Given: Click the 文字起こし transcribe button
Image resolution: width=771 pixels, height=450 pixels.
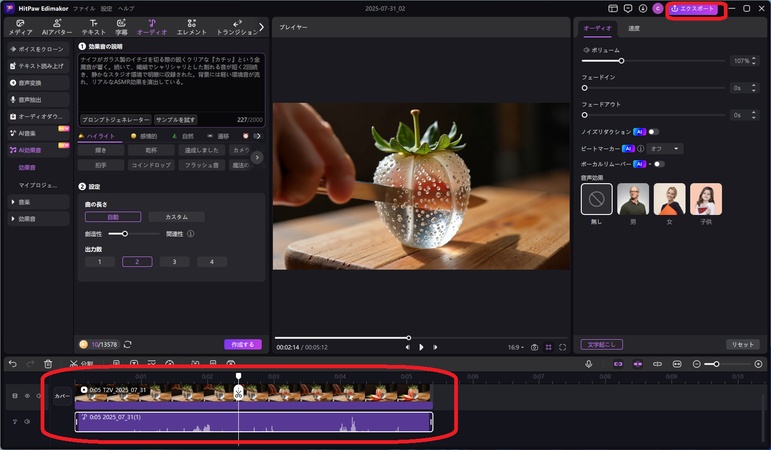Looking at the screenshot, I should 601,344.
